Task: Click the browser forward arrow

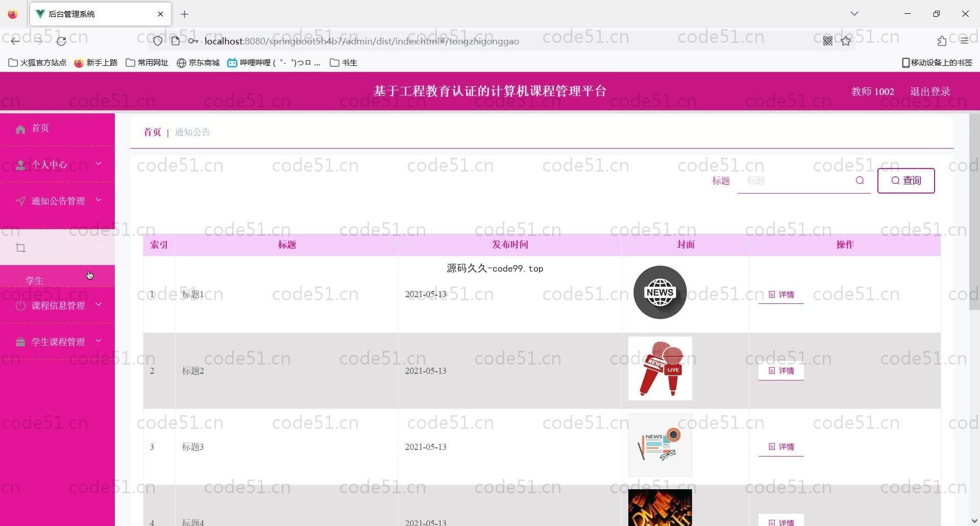Action: 38,41
